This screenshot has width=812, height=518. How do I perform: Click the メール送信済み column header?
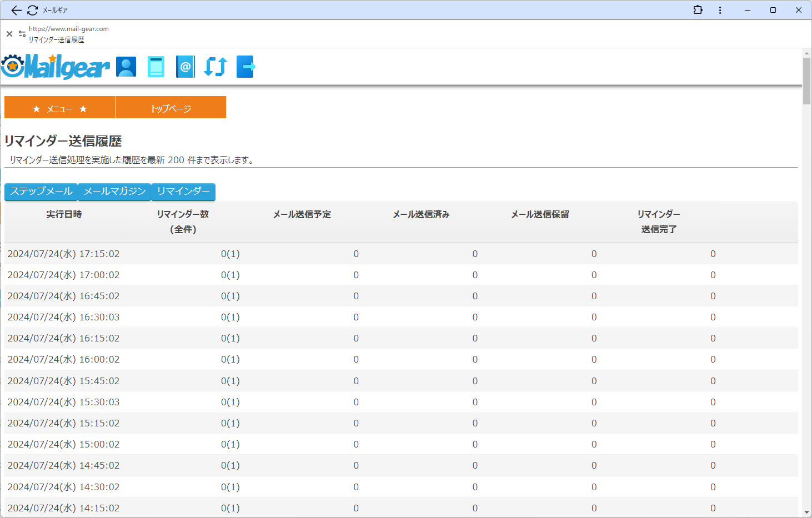pyautogui.click(x=421, y=214)
